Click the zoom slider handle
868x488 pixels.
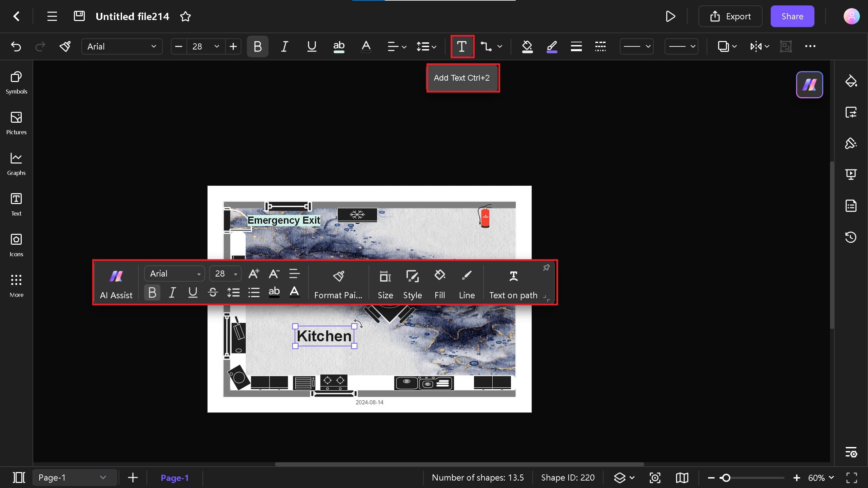(726, 477)
